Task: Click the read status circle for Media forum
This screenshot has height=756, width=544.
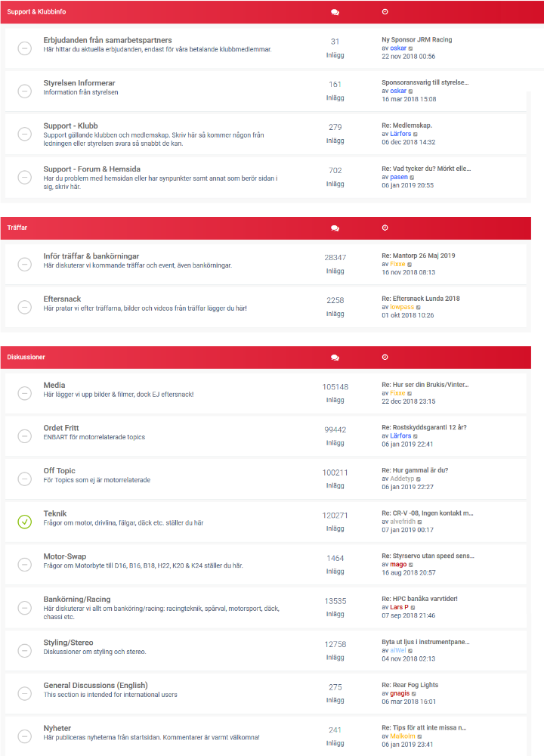Action: pos(25,393)
